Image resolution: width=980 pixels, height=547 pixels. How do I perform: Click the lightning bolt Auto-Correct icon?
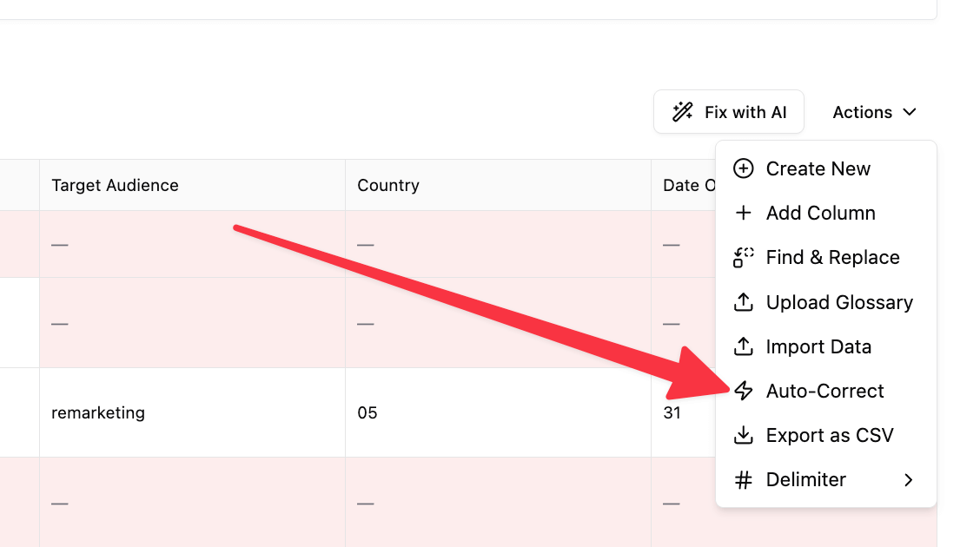pos(744,391)
